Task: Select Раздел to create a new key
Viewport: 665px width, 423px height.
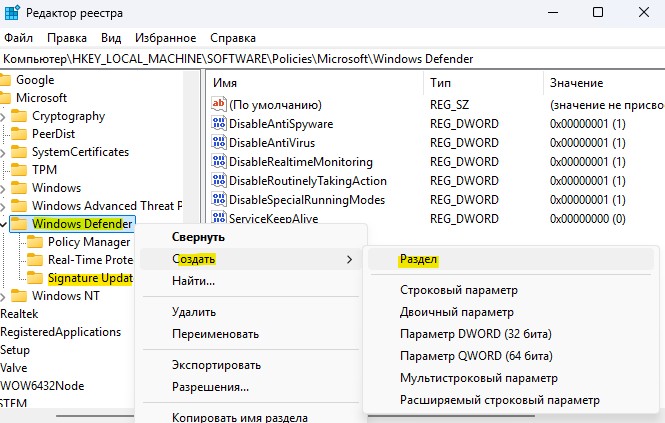Action: click(511, 259)
